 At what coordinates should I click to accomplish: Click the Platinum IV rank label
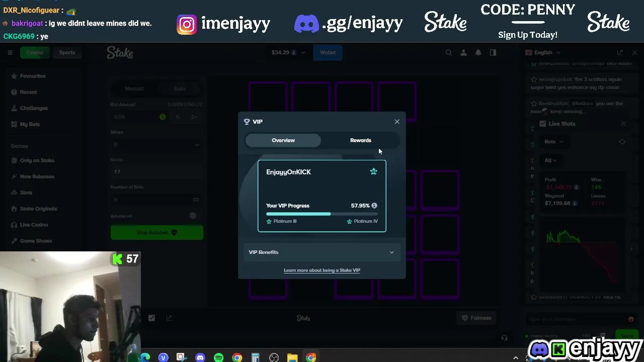pos(362,221)
